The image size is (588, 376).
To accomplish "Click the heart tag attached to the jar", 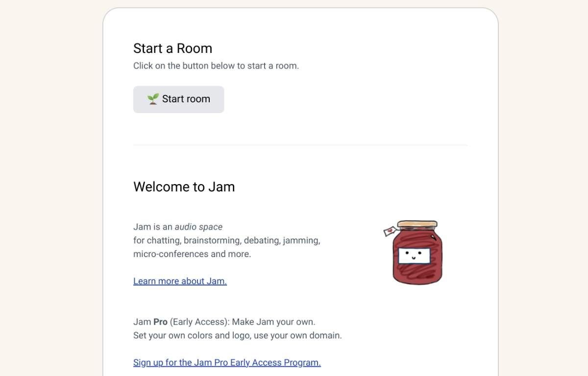I will 390,231.
